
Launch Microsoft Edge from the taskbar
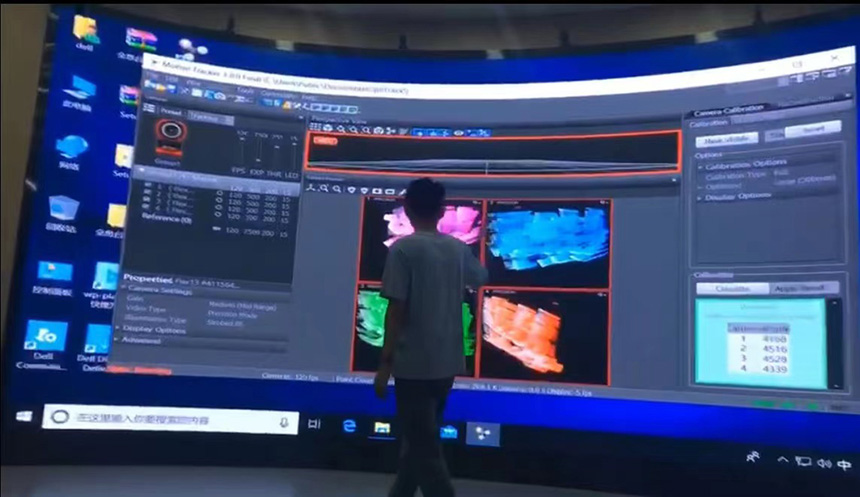pyautogui.click(x=349, y=426)
